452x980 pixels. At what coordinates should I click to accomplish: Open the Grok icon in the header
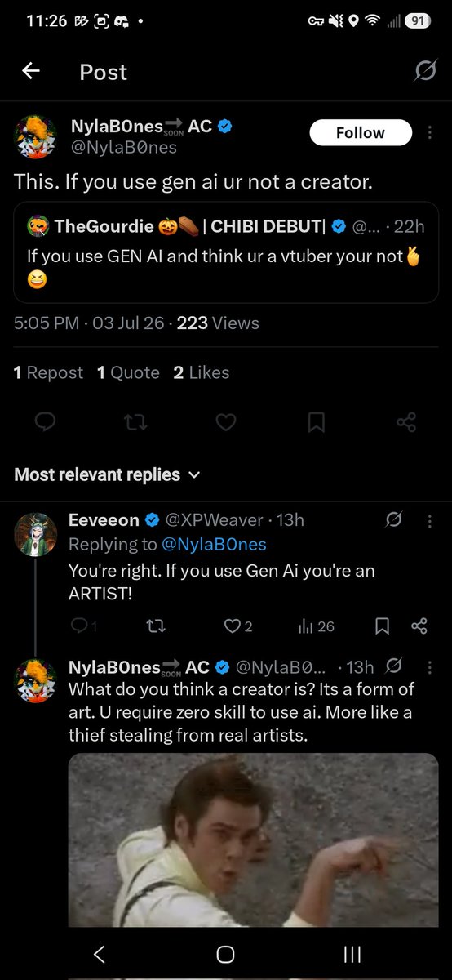(x=424, y=72)
